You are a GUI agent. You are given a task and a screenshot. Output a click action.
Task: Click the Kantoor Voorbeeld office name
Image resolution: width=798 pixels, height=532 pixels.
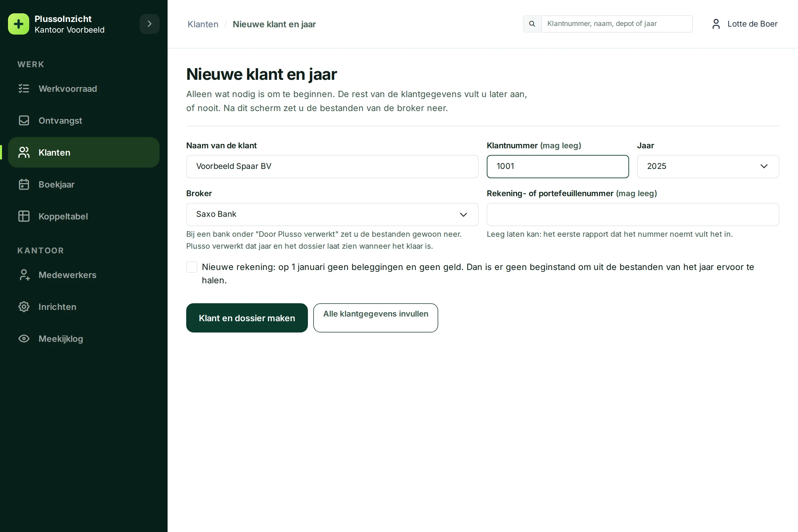69,30
